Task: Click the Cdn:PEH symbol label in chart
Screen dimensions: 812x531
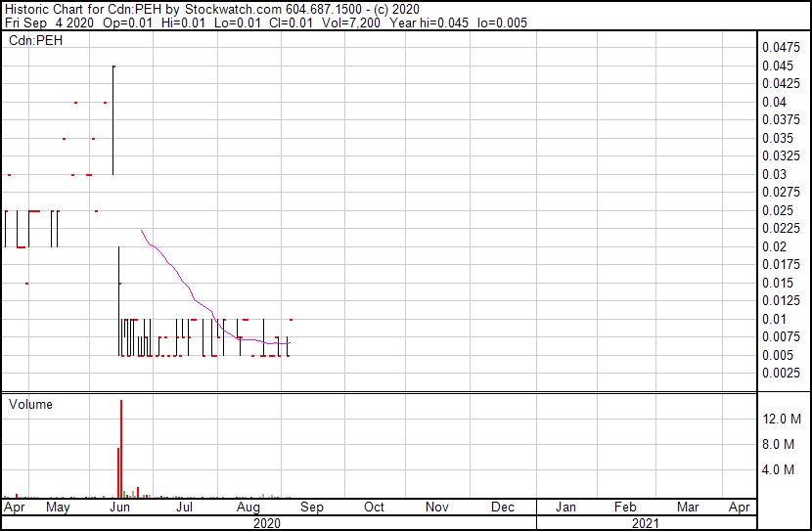Action: tap(33, 41)
